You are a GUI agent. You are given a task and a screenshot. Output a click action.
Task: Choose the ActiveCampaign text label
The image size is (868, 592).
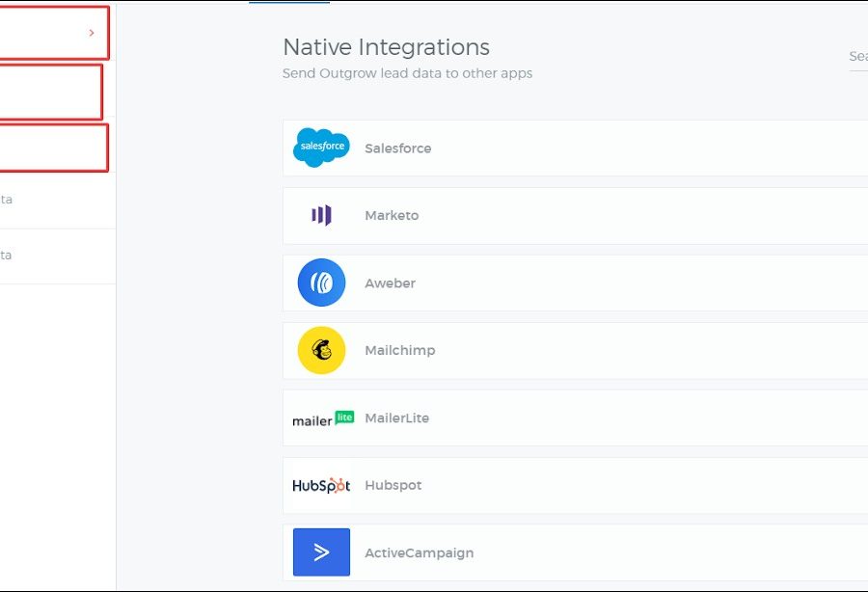tap(419, 553)
